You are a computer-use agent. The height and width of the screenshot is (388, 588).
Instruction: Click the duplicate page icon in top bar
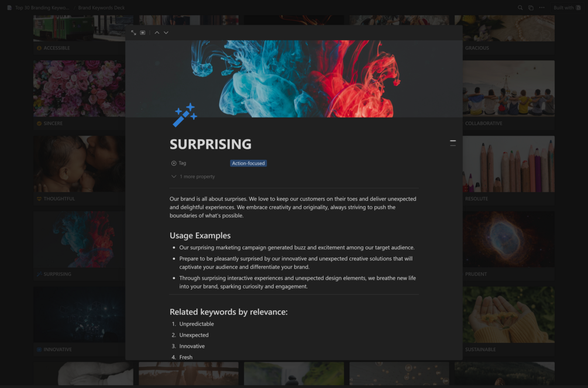point(531,8)
